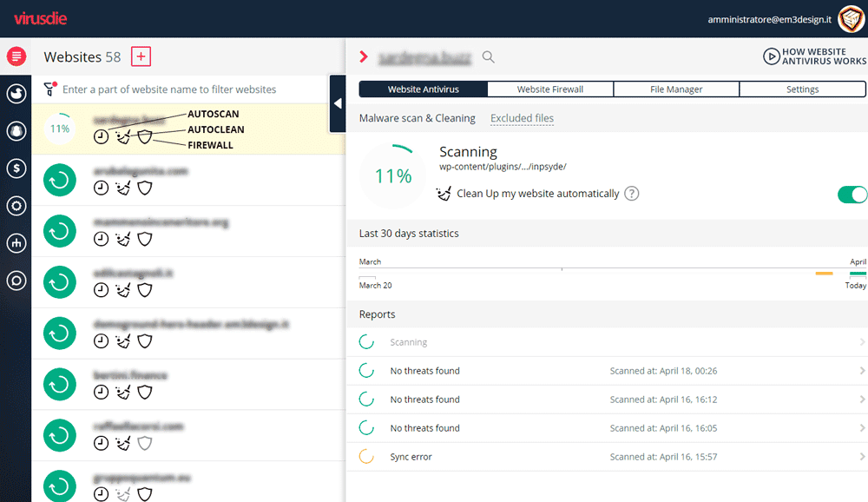This screenshot has height=502, width=868.
Task: Click the website filter funnel icon
Action: click(50, 89)
